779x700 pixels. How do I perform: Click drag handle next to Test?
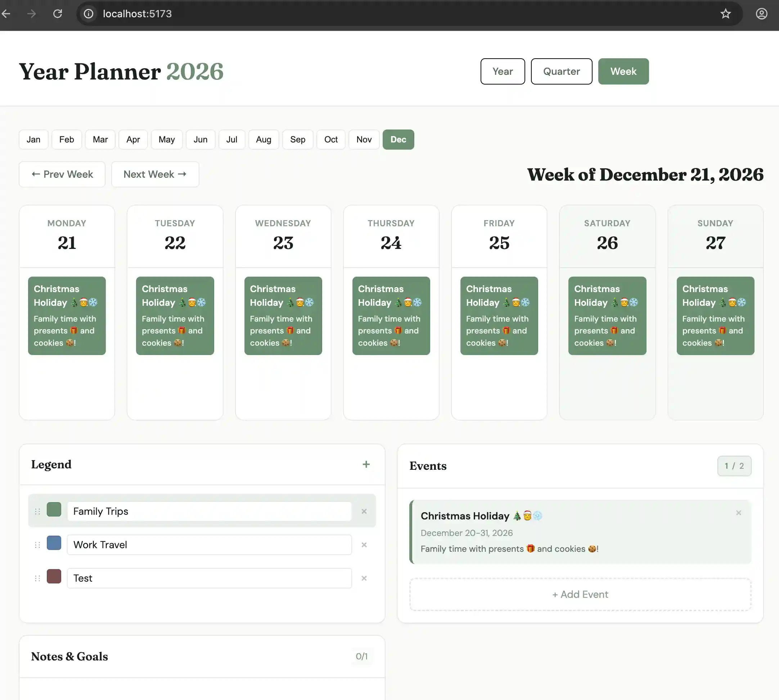tap(37, 578)
